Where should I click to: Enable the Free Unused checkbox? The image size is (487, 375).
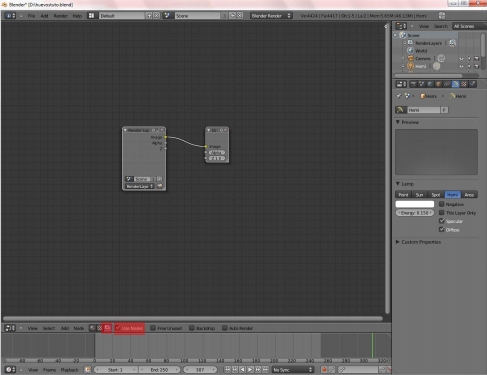coord(153,328)
